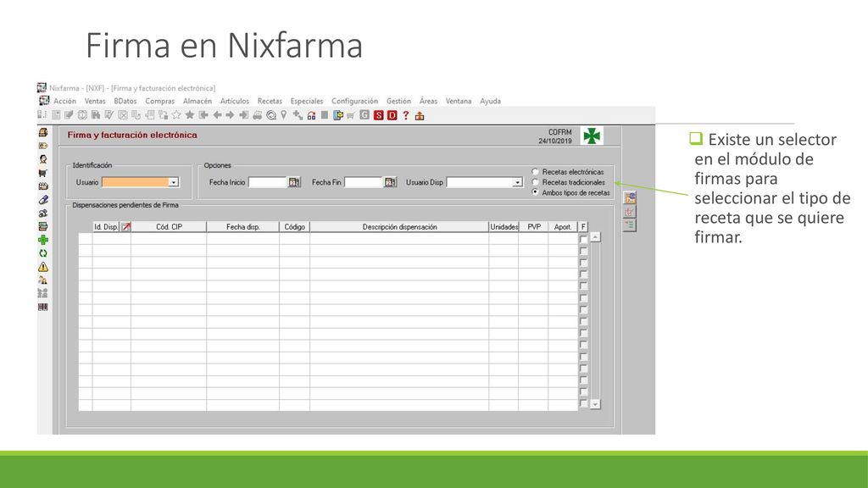
Task: Tick the F checkbox in the last table row
Action: (583, 403)
